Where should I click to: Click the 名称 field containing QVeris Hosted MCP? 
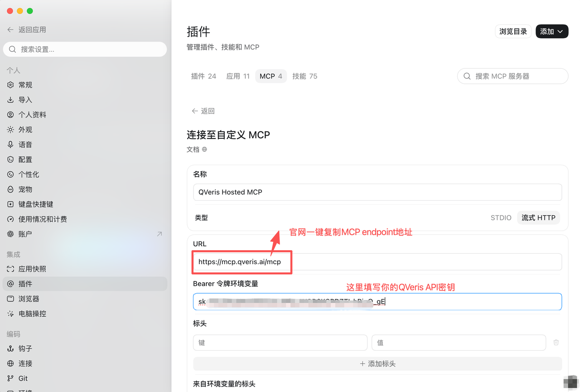tap(377, 192)
